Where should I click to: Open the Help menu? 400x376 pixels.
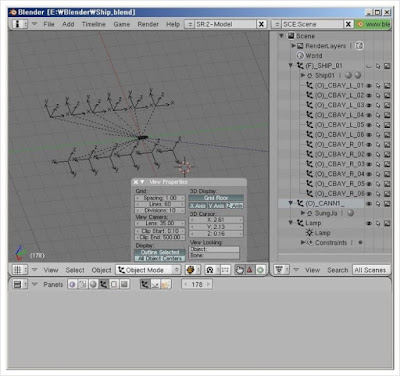click(173, 24)
